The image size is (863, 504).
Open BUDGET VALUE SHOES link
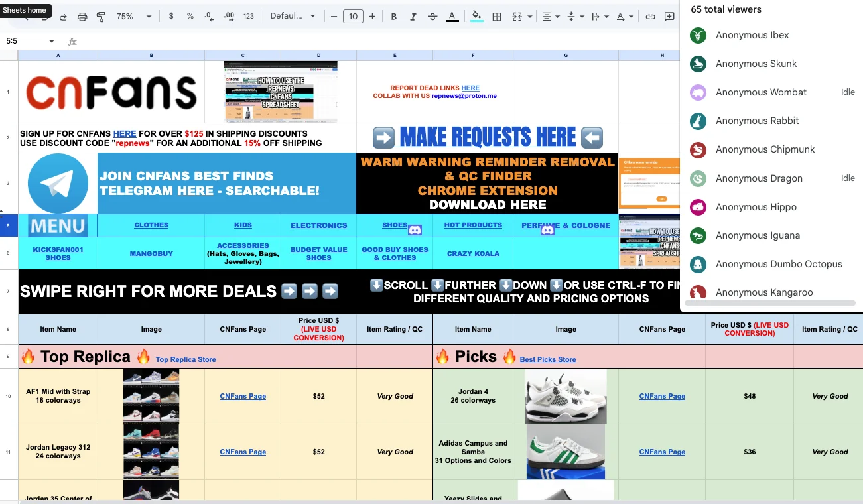coord(318,253)
